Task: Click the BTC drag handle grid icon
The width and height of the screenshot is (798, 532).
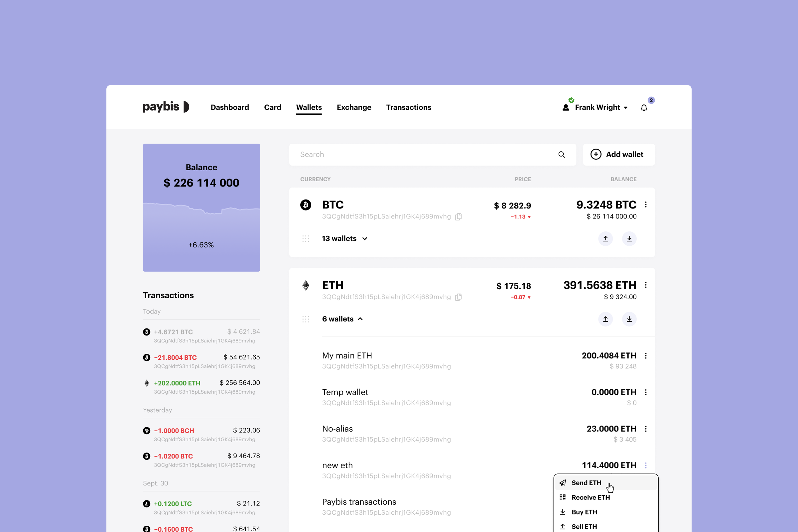Action: click(306, 238)
